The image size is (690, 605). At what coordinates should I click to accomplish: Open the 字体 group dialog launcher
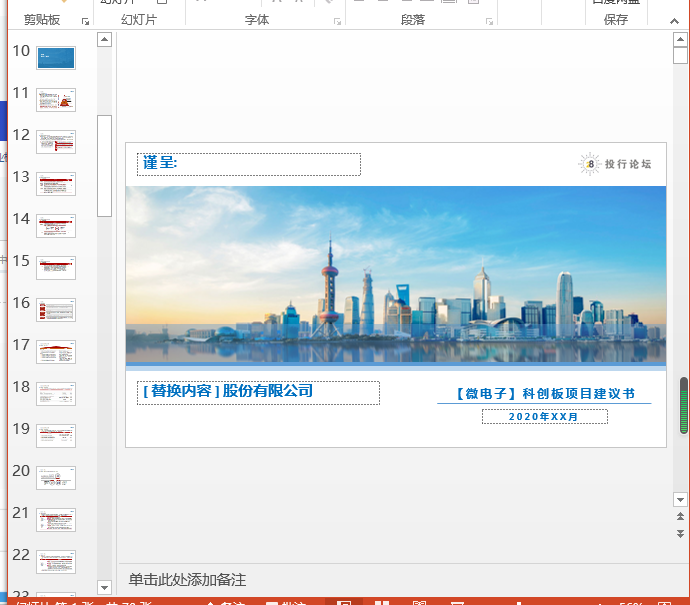click(338, 22)
